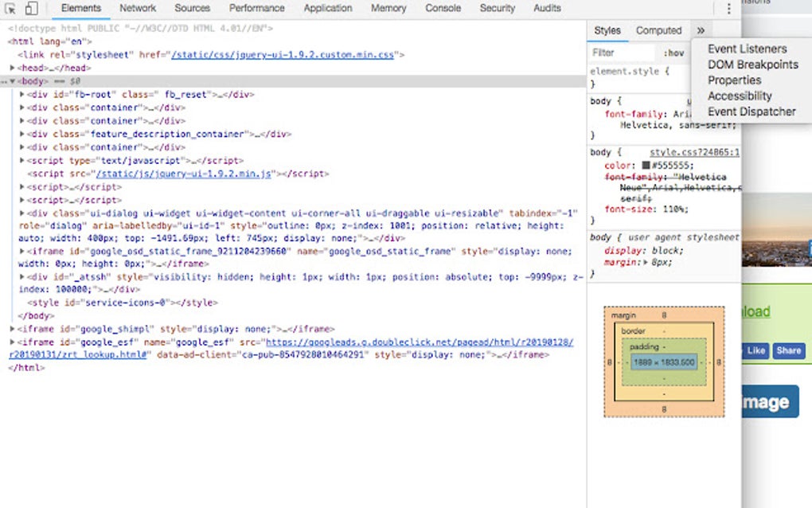812x508 pixels.
Task: Expand the div with id fb-root
Action: [x=20, y=94]
